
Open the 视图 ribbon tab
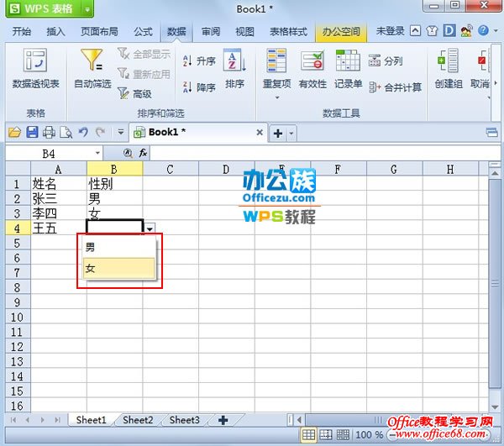pos(244,31)
